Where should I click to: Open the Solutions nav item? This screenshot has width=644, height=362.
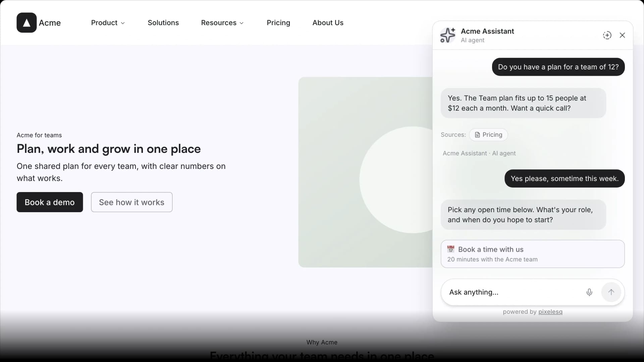[x=163, y=22]
